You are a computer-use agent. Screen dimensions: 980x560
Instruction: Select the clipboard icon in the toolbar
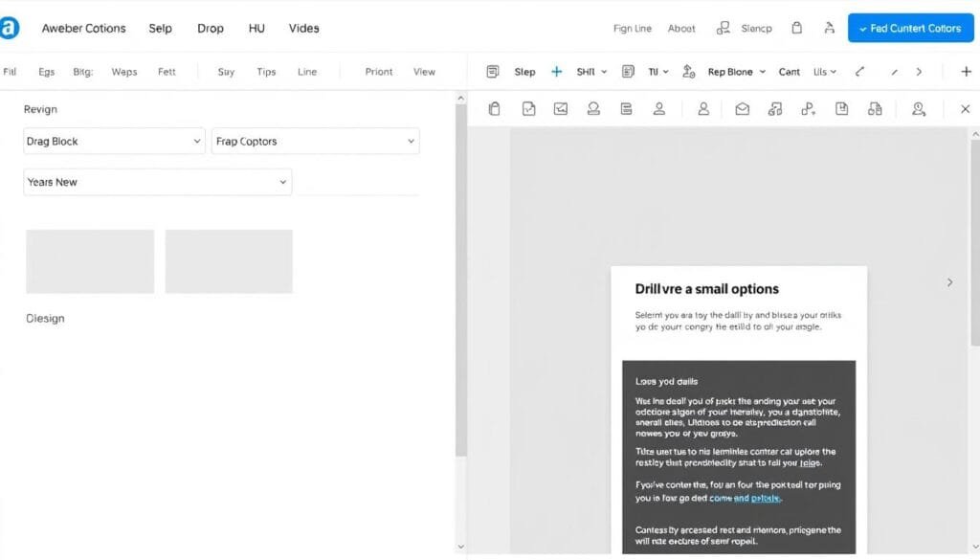pyautogui.click(x=494, y=109)
